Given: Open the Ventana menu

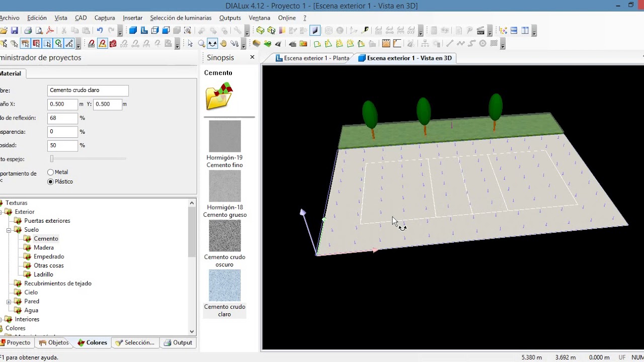Looking at the screenshot, I should [x=259, y=18].
